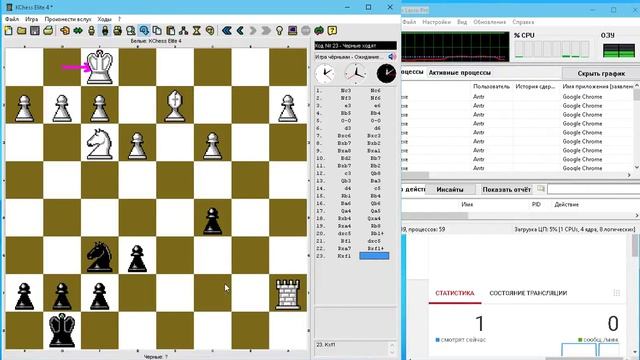
Task: Select the first Google Chrome process row
Action: [517, 97]
